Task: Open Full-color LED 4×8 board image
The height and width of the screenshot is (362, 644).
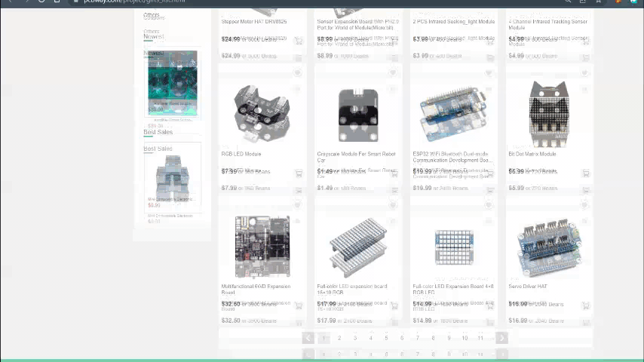Action: (x=454, y=247)
